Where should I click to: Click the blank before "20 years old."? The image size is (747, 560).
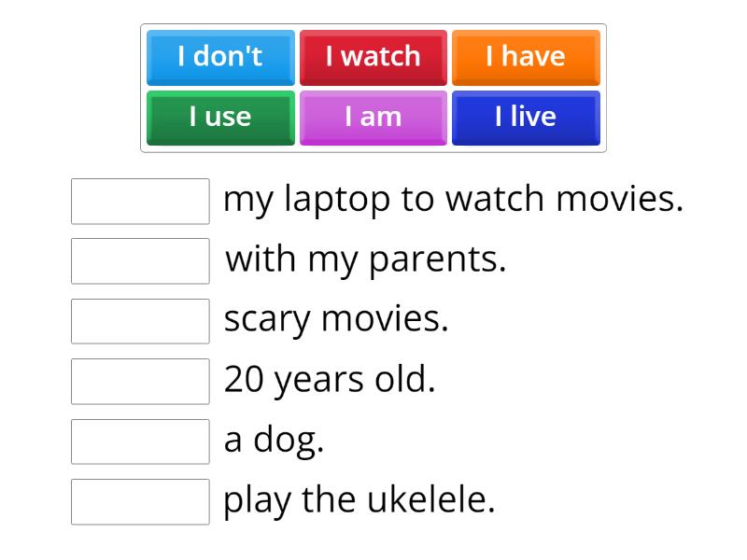[139, 382]
